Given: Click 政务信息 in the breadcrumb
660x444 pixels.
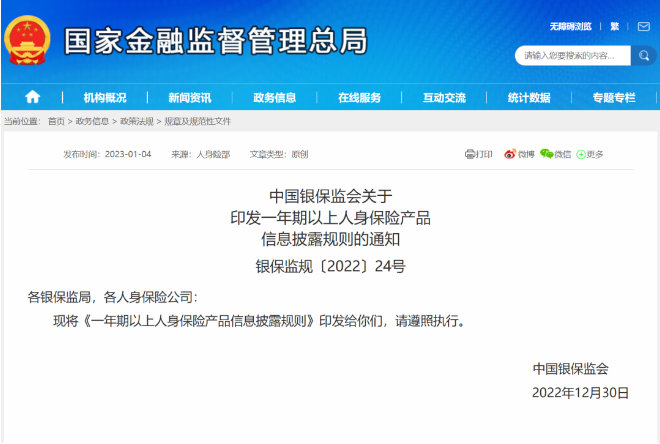Looking at the screenshot, I should [x=92, y=121].
